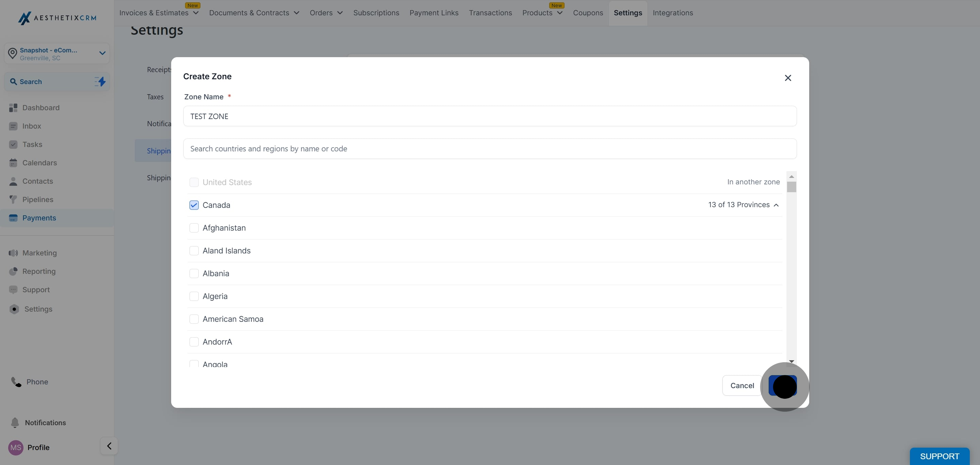Collapse the sidebar with the arrow button
The width and height of the screenshot is (980, 465).
[x=109, y=446]
